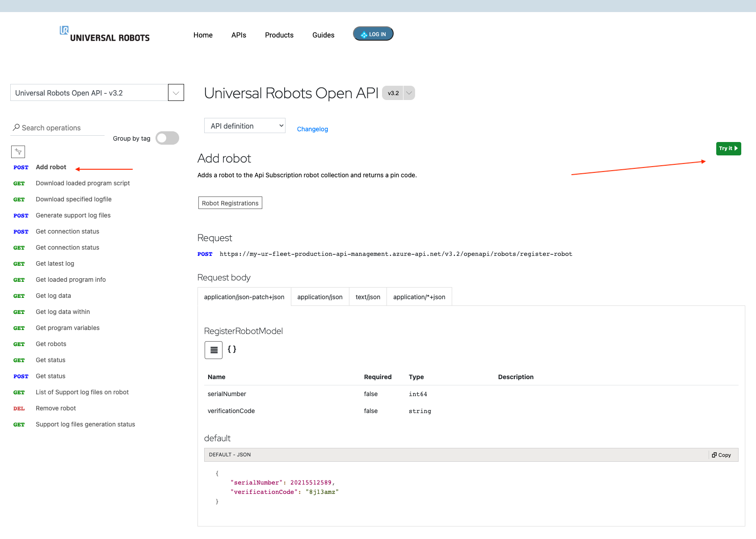Click the POST badge next to register-robot URL
Screen dimensions: 756x539
[205, 254]
